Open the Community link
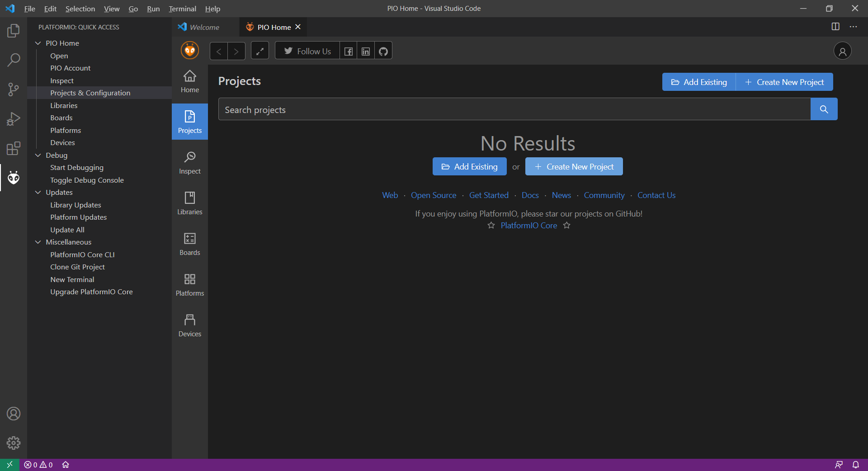 tap(604, 195)
